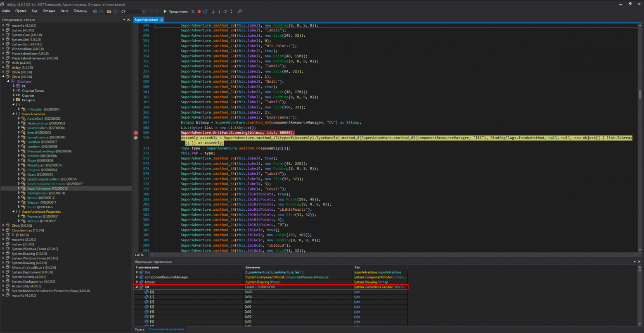Expand the Player class node
644x333 pixels.
pyautogui.click(x=19, y=161)
